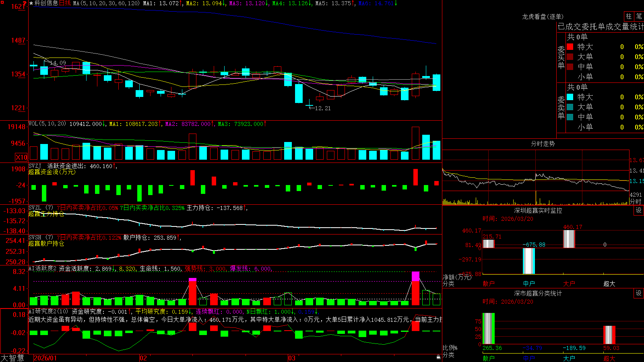Viewport: 644px width, 362px height.
Task: Select the 散户 category in 深圳超赢实时监控
Action: tap(488, 284)
